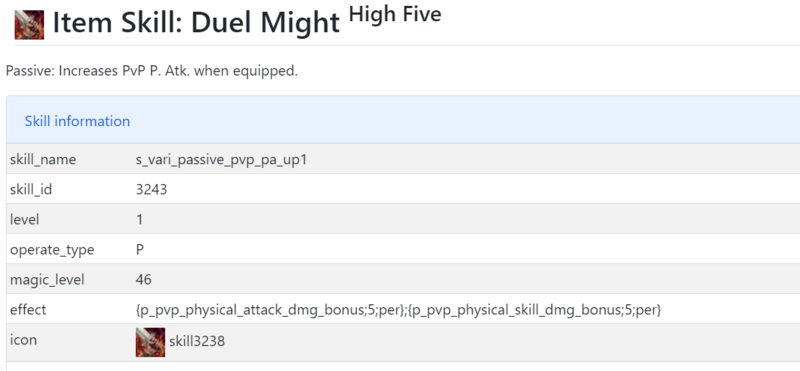Image resolution: width=800 pixels, height=371 pixels.
Task: Click the level row label
Action: pos(24,220)
